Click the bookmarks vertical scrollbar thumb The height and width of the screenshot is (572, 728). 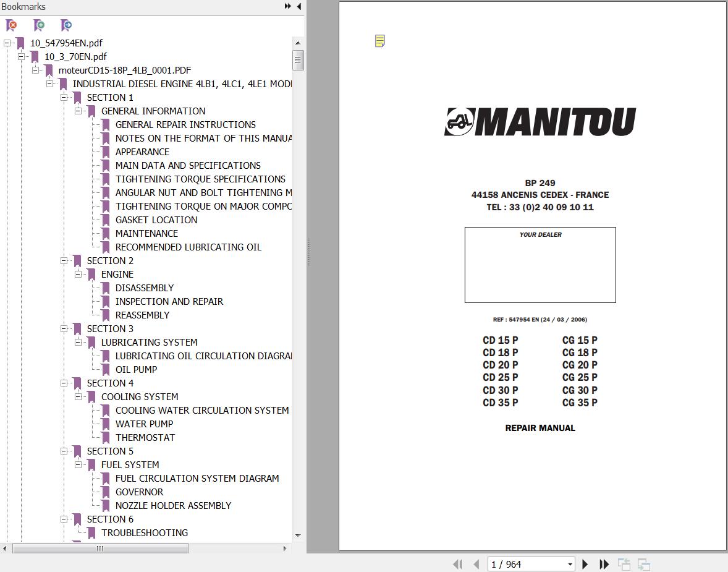click(298, 60)
